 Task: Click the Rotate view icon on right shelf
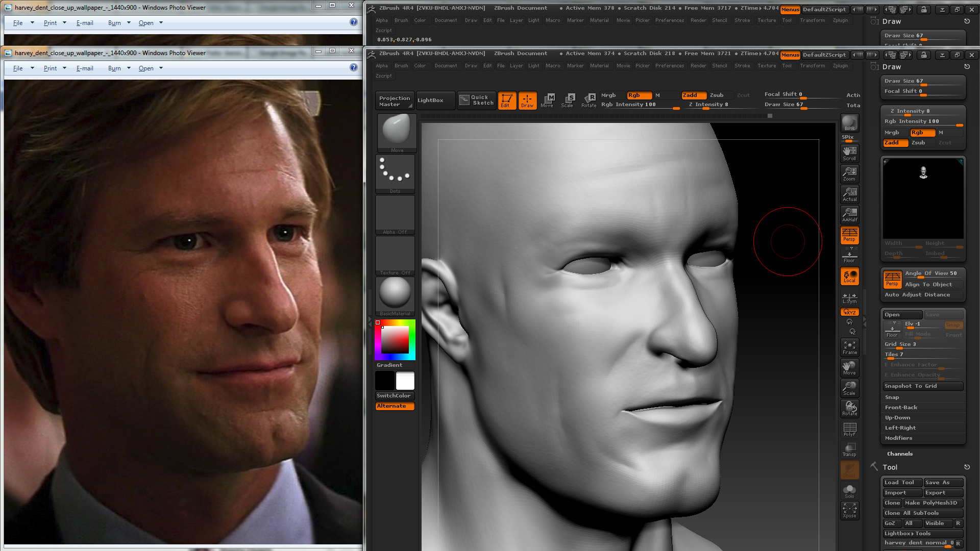[x=849, y=409]
